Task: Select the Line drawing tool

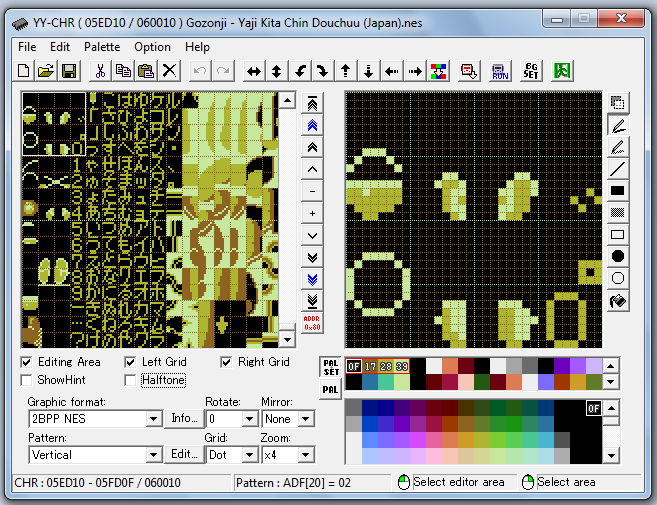Action: pyautogui.click(x=618, y=169)
